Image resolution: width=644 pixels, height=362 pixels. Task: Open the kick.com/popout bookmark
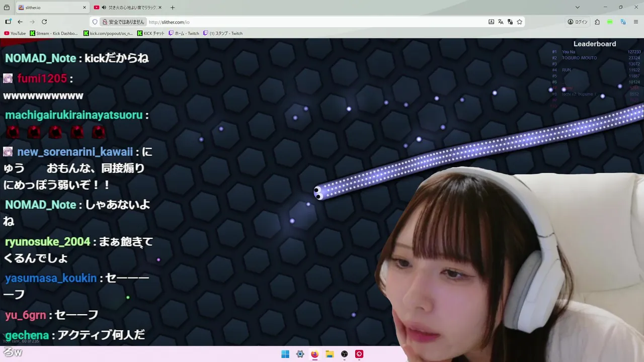[108, 33]
